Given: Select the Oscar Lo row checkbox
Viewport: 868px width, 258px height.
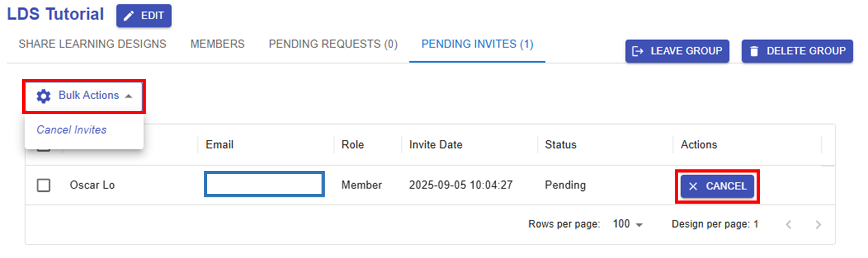Looking at the screenshot, I should point(44,185).
